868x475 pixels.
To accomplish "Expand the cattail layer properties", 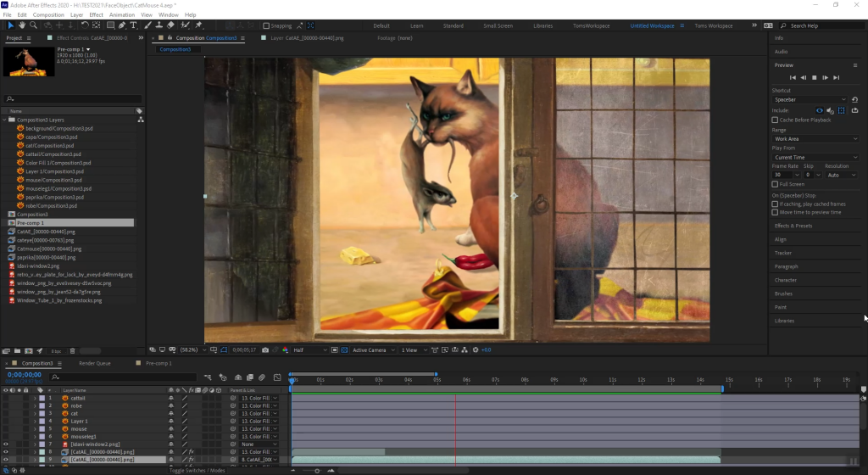I will tap(35, 398).
